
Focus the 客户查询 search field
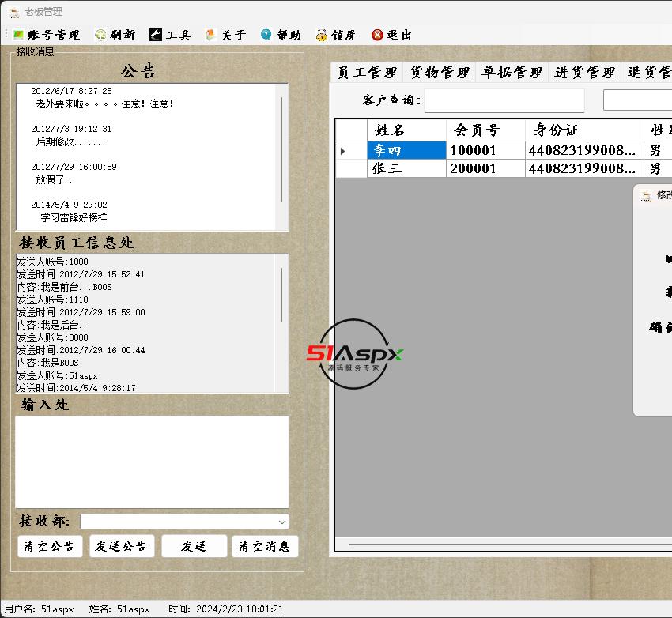[504, 100]
